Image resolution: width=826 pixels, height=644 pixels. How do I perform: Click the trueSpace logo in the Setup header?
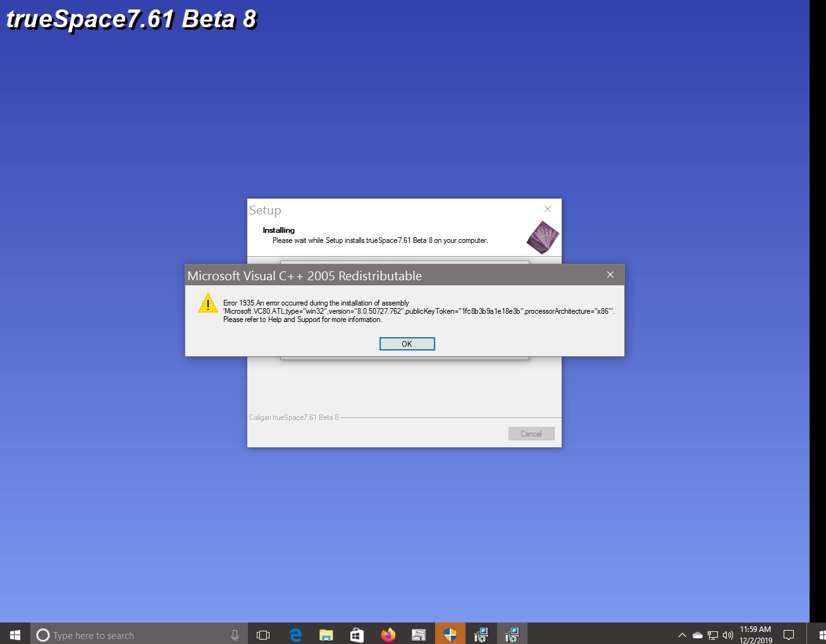[x=543, y=237]
